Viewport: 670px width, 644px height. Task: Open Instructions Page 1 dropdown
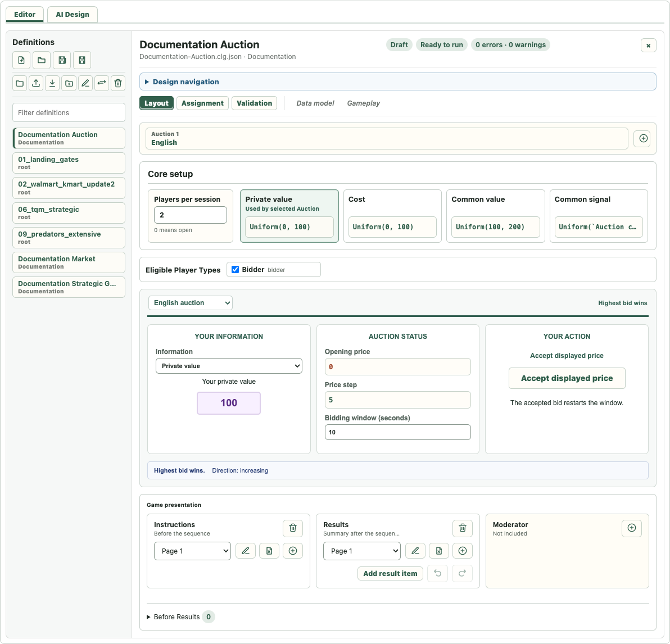pos(192,551)
